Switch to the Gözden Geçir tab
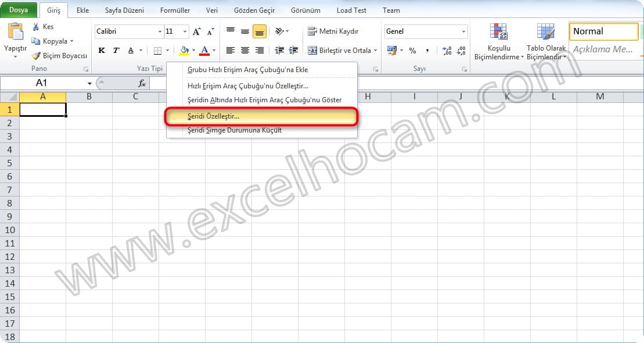This screenshot has height=343, width=644. [254, 10]
